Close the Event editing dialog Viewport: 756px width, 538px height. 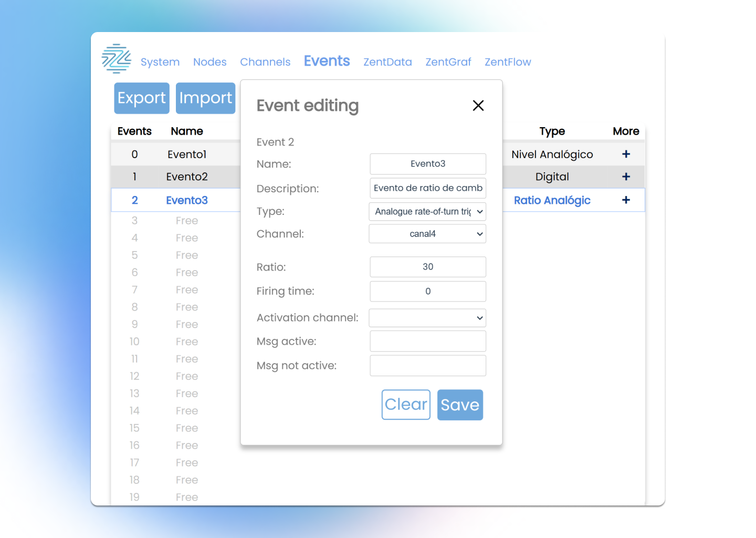(x=478, y=106)
